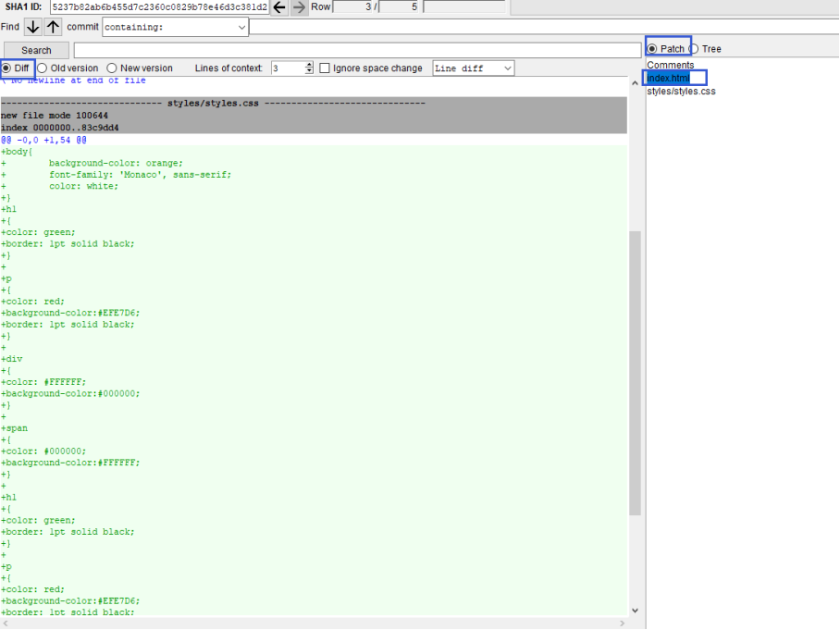Screen dimensions: 840x630
Task: Click 'index 0000000..83c9dd4' line
Action: pyautogui.click(x=59, y=128)
